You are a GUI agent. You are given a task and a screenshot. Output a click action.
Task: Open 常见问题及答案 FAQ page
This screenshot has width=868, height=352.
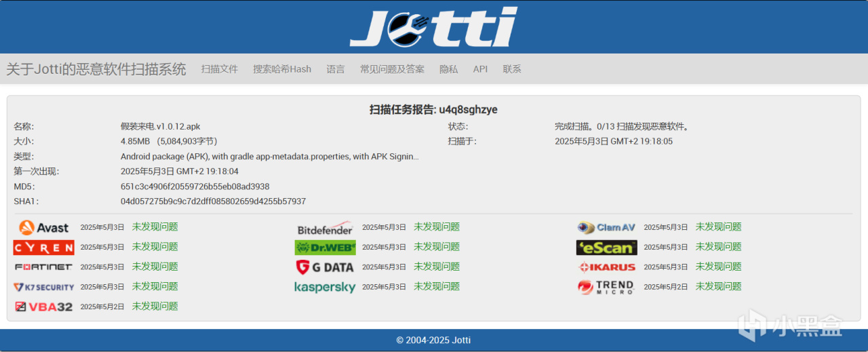pyautogui.click(x=392, y=69)
